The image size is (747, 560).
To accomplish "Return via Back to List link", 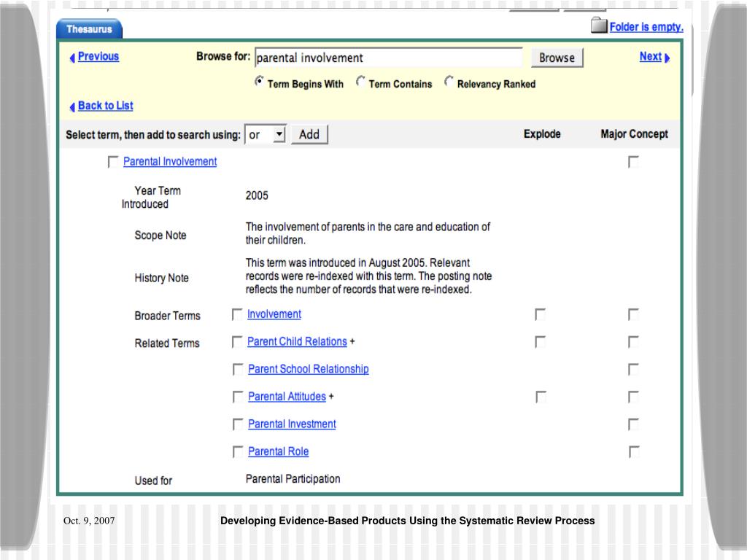I will [x=105, y=106].
